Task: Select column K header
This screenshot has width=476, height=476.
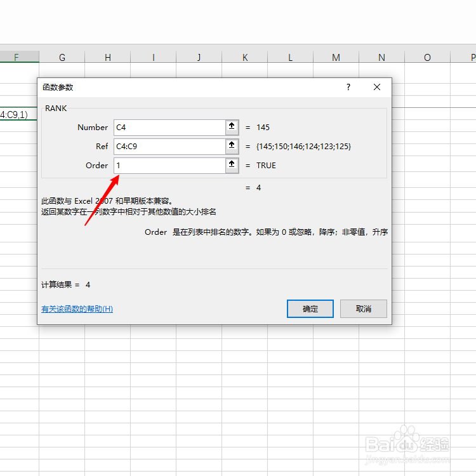Action: pos(245,57)
